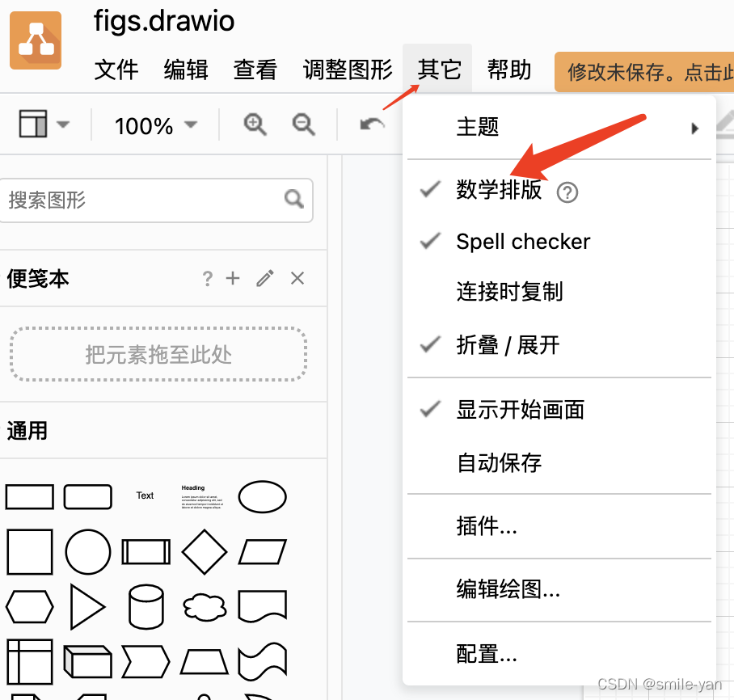The width and height of the screenshot is (734, 700).
Task: Open the 编辑绘图... menu entry
Action: point(559,589)
